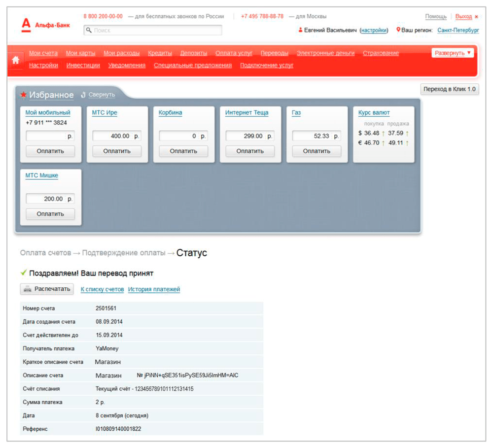This screenshot has height=448, width=493.
Task: Open Мой мобильный favorite link
Action: pyautogui.click(x=48, y=112)
